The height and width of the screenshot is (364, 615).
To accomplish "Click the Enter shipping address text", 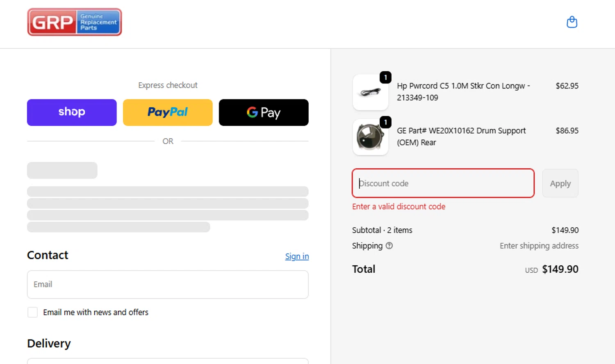I will tap(539, 246).
